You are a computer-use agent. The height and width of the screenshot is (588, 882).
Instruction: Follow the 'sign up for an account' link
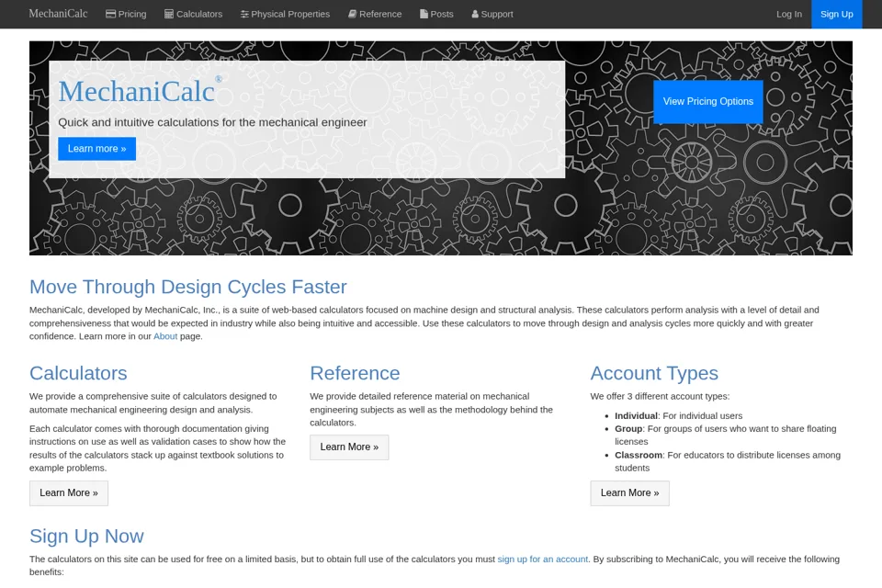pos(543,560)
